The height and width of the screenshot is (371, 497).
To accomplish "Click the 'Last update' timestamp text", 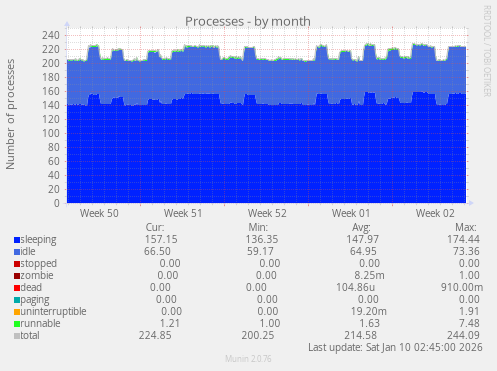I will pos(395,347).
